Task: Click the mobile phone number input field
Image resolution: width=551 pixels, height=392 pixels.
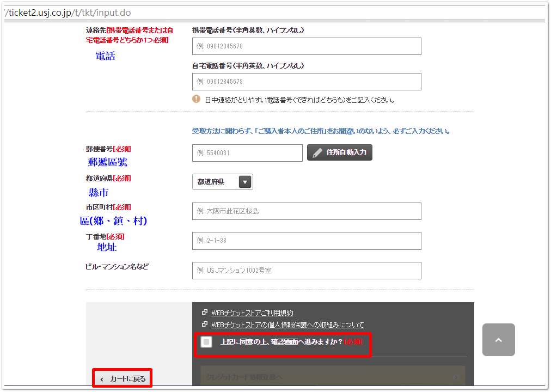Action: coord(307,46)
